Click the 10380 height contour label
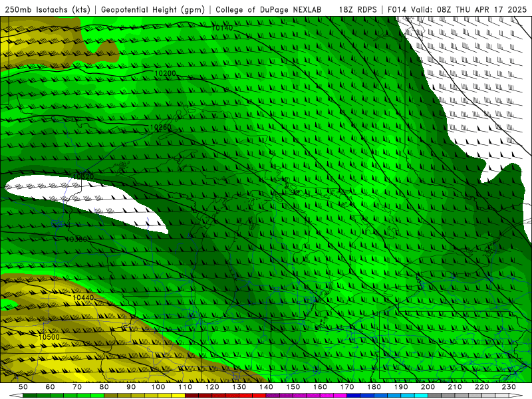Viewport: 532px width, 399px height. click(76, 239)
